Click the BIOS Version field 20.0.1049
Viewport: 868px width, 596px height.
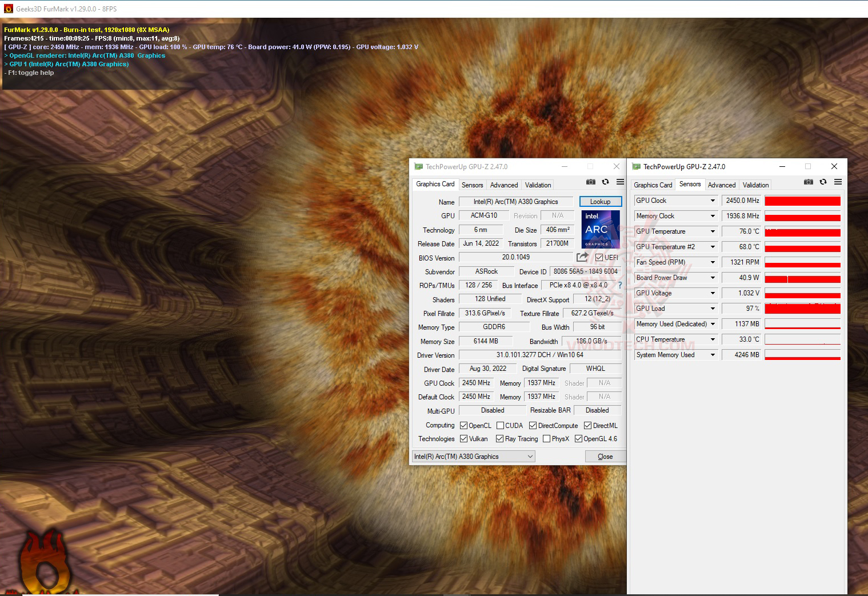[x=516, y=257]
